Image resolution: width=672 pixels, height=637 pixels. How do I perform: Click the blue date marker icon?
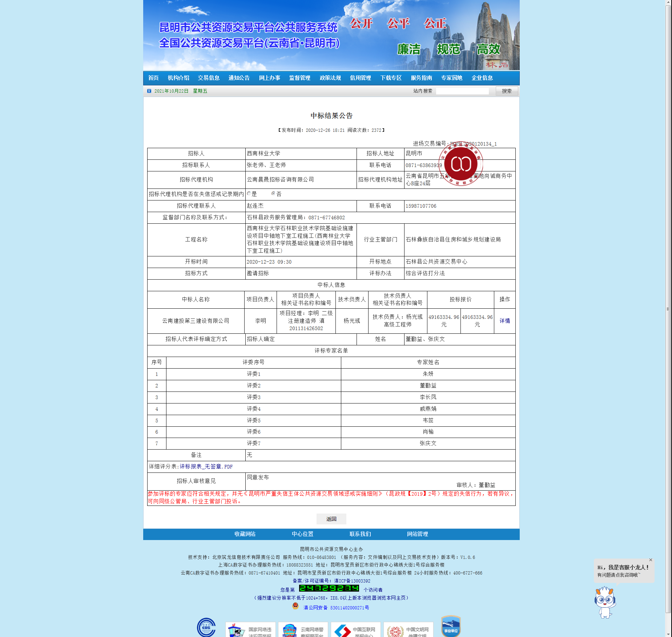tap(149, 91)
